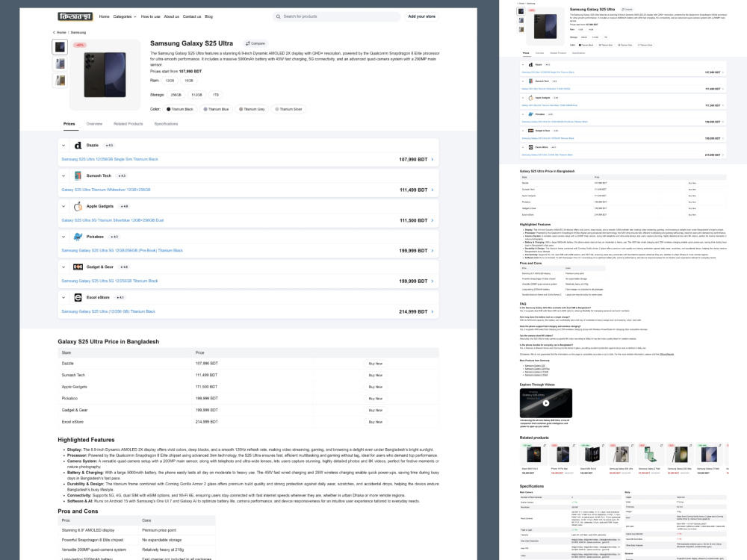Pick the Titanium Black color swatch
747x560 pixels.
click(x=179, y=109)
